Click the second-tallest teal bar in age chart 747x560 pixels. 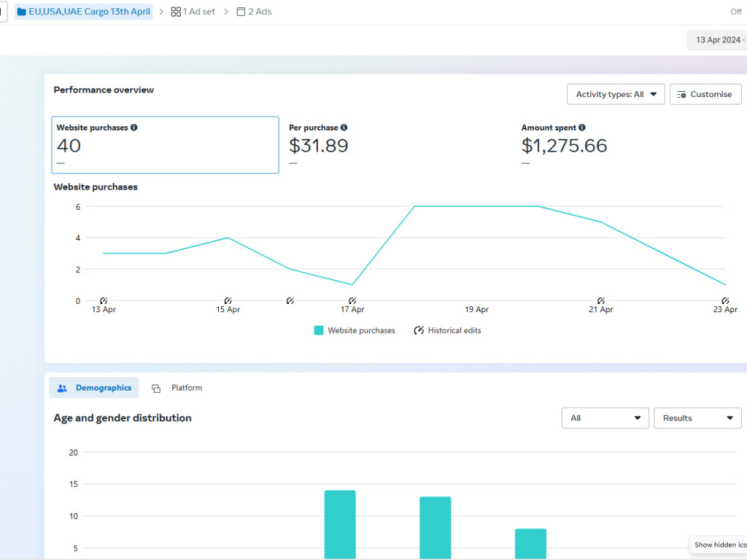point(436,528)
